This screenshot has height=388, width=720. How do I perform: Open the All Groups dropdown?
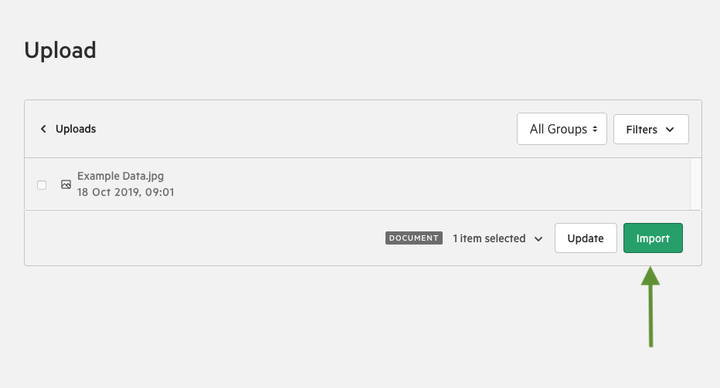tap(562, 129)
